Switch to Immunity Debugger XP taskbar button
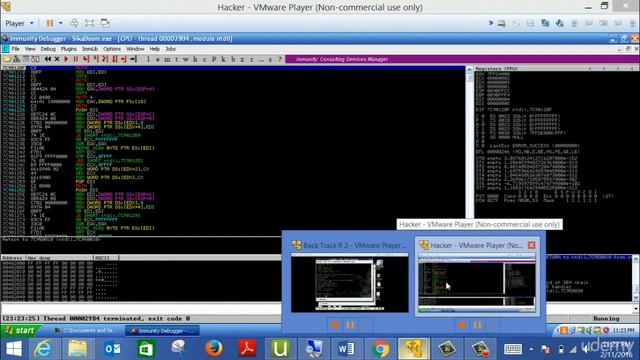Screen dimensions: 640x360 pos(162,331)
